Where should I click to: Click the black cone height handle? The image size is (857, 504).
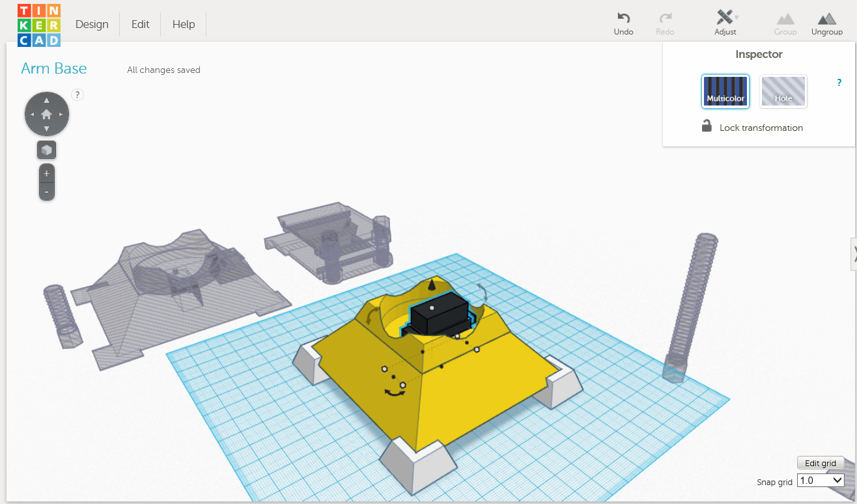(x=430, y=285)
